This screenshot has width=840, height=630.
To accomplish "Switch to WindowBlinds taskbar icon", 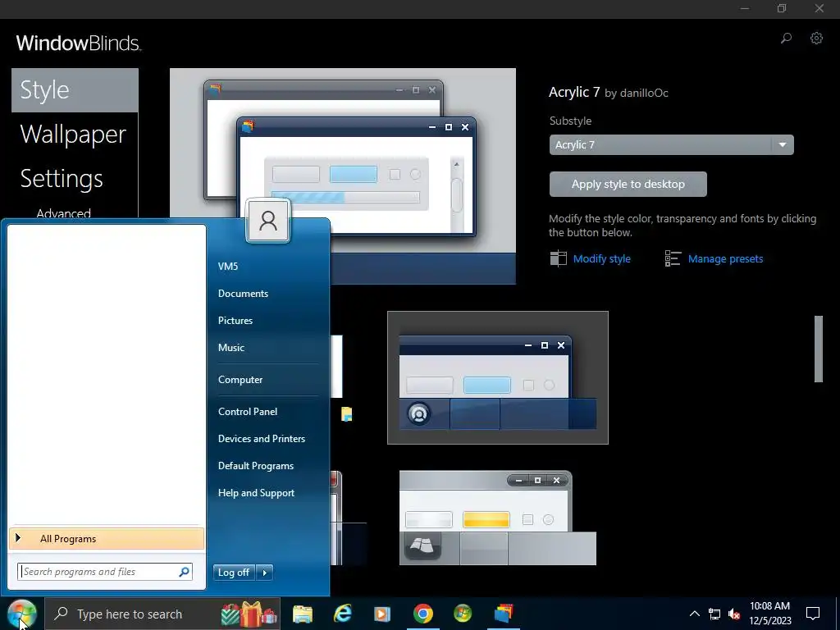I will point(504,614).
